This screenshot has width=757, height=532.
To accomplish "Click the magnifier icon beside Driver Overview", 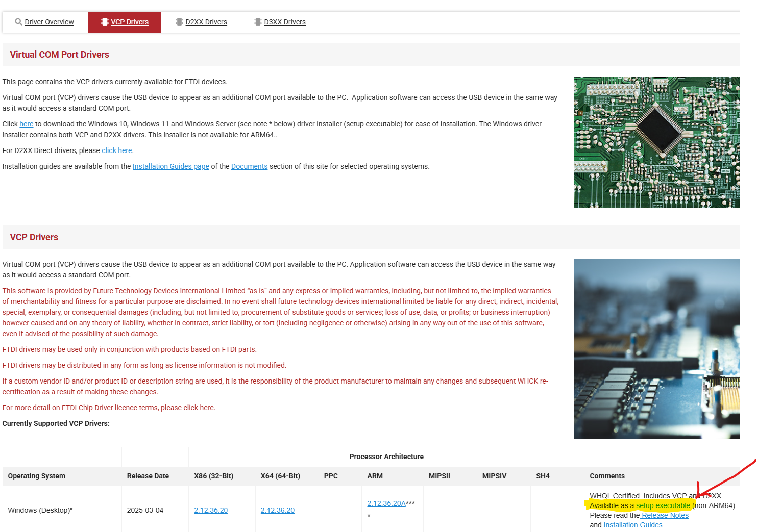I will pyautogui.click(x=18, y=22).
